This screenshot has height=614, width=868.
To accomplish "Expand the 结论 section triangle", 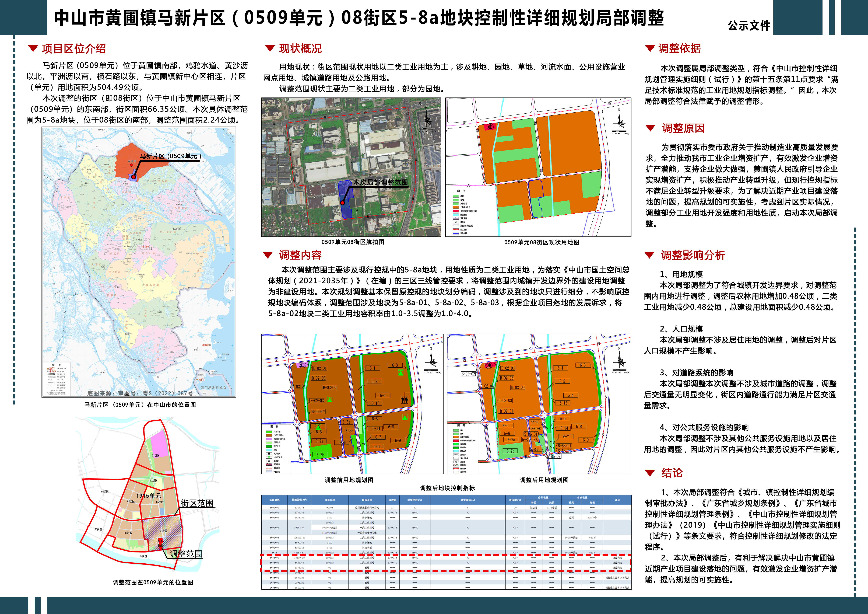I will pyautogui.click(x=649, y=473).
